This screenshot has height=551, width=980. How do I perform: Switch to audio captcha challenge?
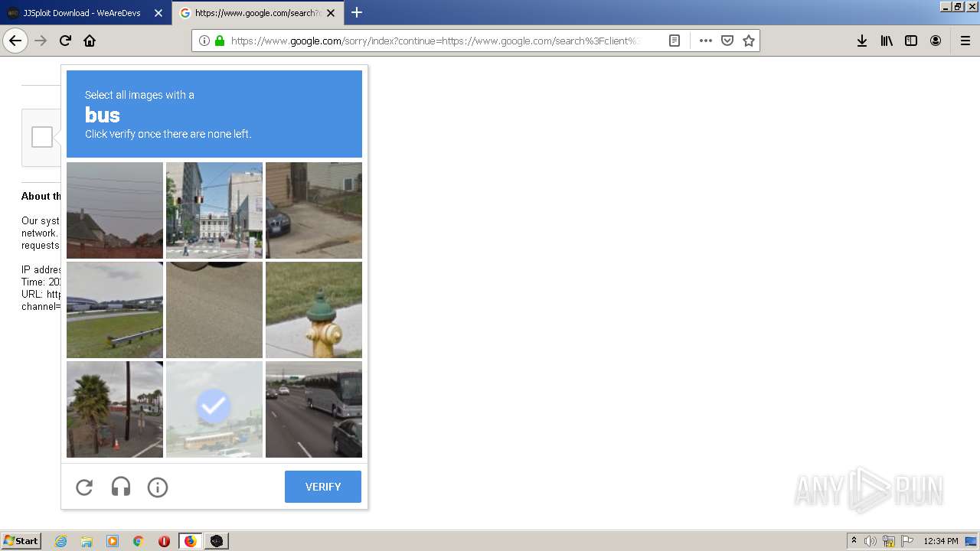click(121, 487)
